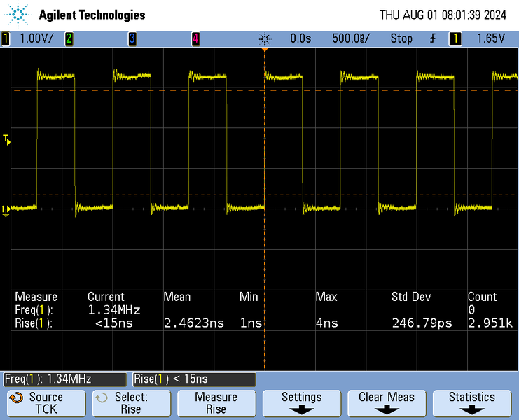
Task: Click the Rise(1) < 15ns readout box
Action: (193, 379)
